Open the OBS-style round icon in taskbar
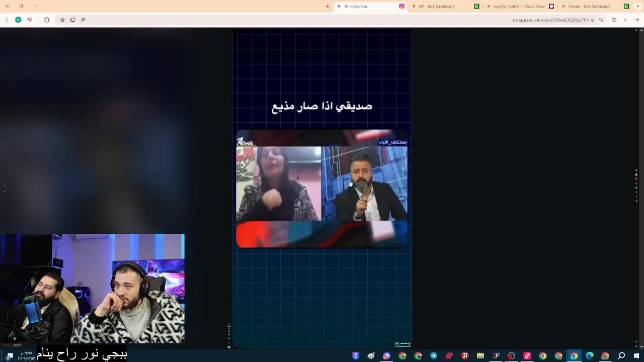 pos(512,356)
